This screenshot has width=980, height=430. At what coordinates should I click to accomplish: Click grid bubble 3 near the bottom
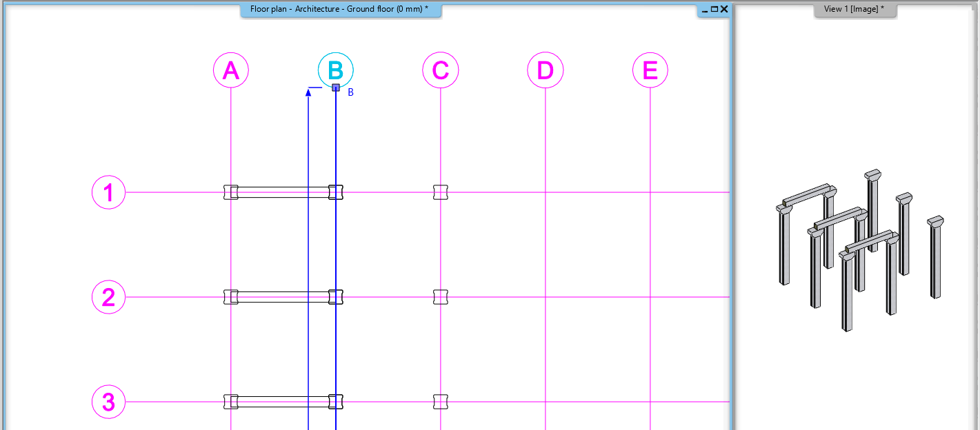pyautogui.click(x=108, y=402)
